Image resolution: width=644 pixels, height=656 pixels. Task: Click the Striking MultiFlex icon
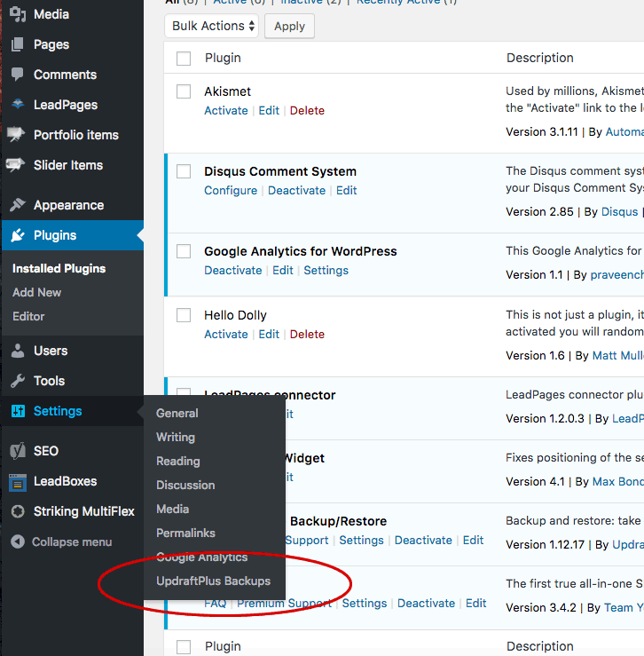[x=18, y=511]
